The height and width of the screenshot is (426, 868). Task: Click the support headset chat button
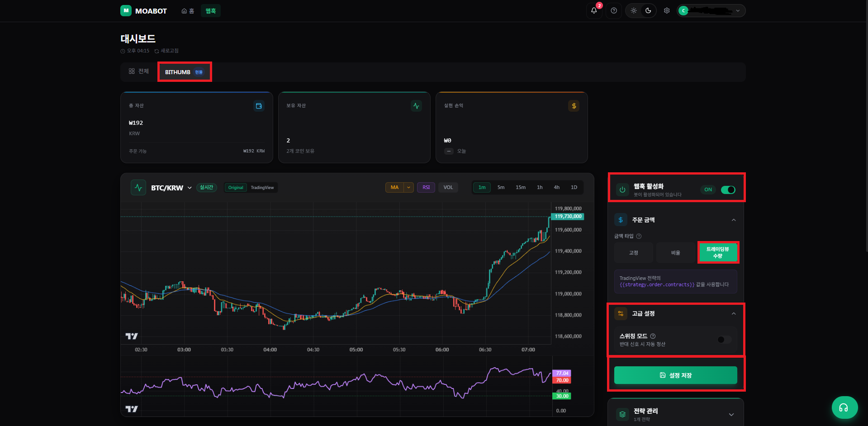844,407
